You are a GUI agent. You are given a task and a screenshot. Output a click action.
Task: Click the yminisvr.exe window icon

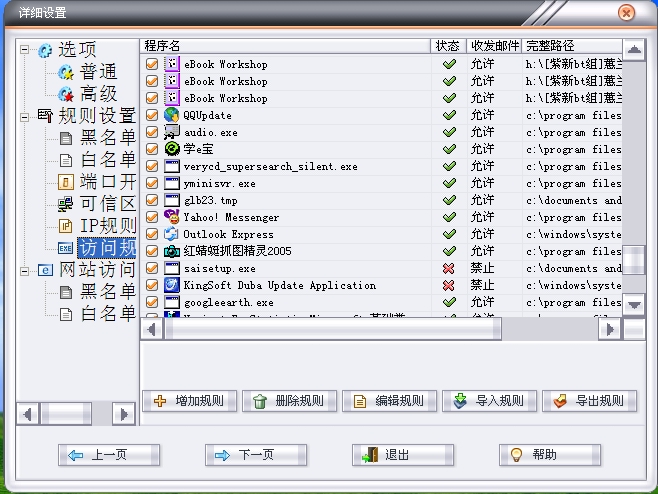tap(172, 183)
